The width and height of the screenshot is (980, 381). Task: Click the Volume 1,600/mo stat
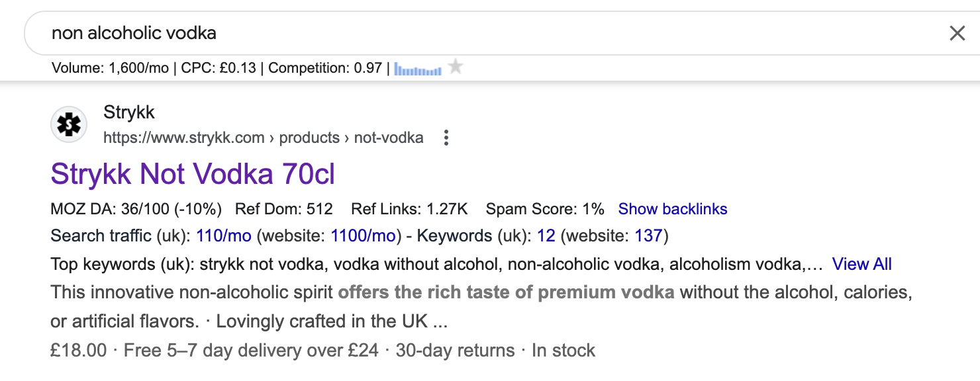109,67
